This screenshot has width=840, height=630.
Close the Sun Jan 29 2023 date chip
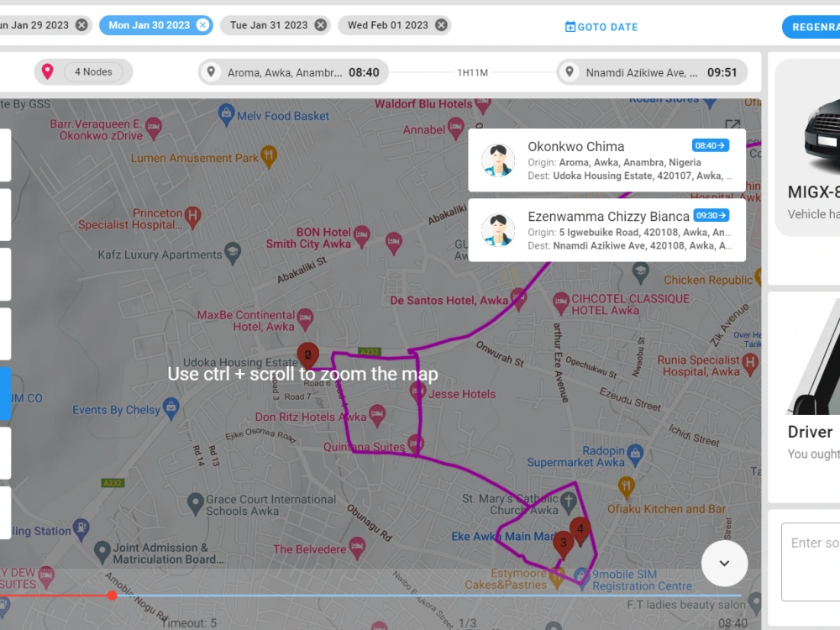coord(81,25)
